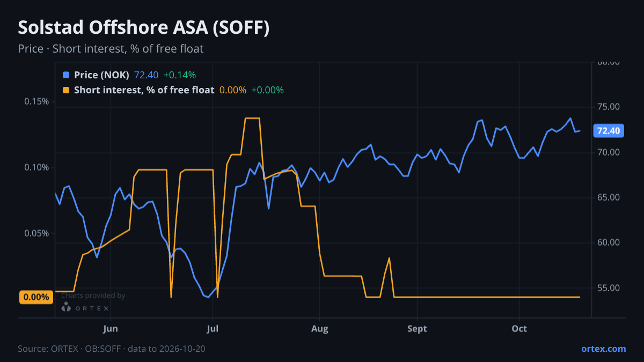Click the ORTEX logo icon

[66, 307]
